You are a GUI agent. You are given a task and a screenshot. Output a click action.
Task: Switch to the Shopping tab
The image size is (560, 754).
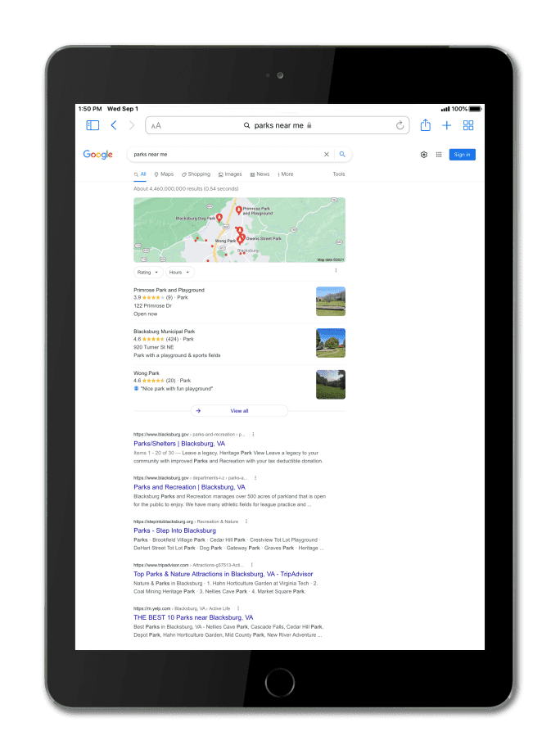[x=196, y=174]
